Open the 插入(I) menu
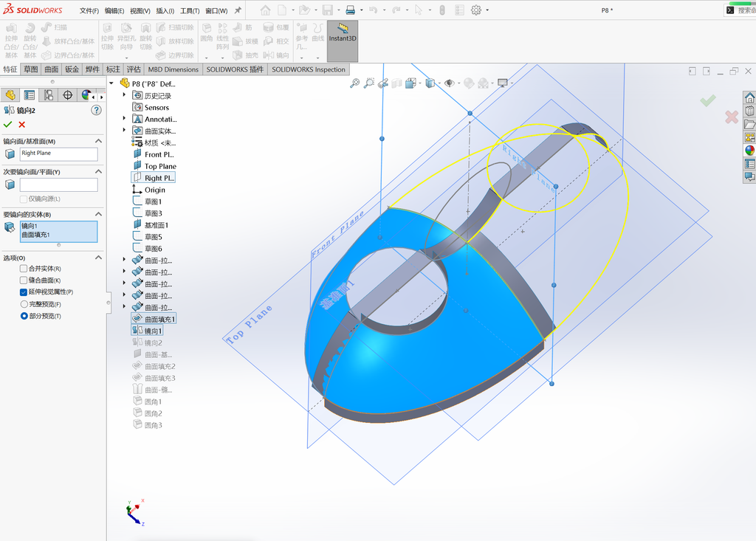The image size is (756, 541). pos(165,10)
